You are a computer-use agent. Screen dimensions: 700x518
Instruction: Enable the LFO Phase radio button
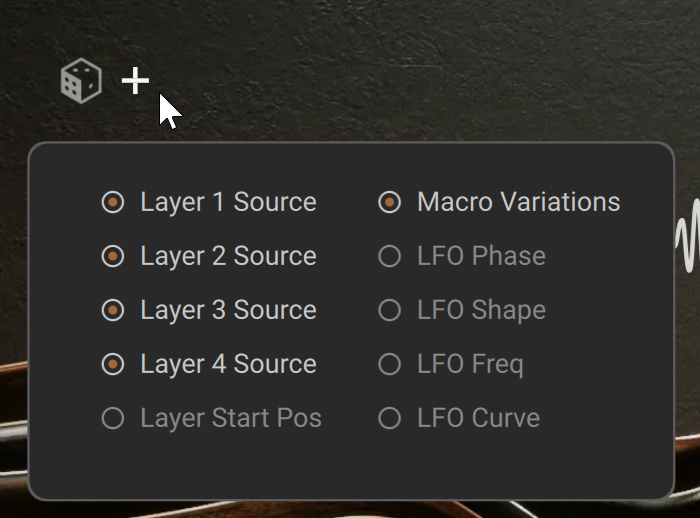[x=390, y=256]
